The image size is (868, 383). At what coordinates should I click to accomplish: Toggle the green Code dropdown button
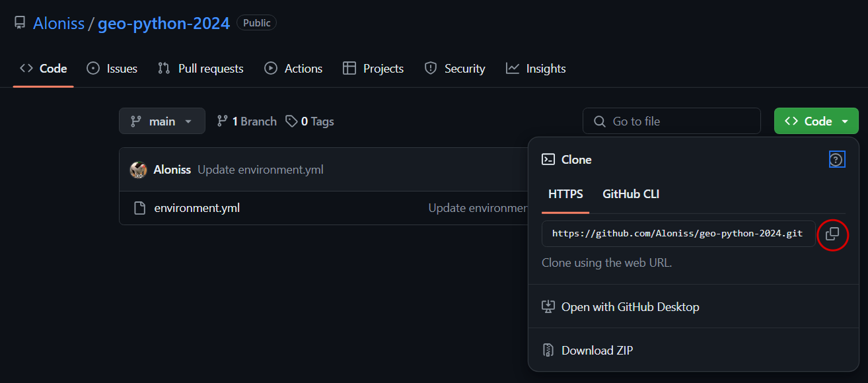[x=816, y=122]
